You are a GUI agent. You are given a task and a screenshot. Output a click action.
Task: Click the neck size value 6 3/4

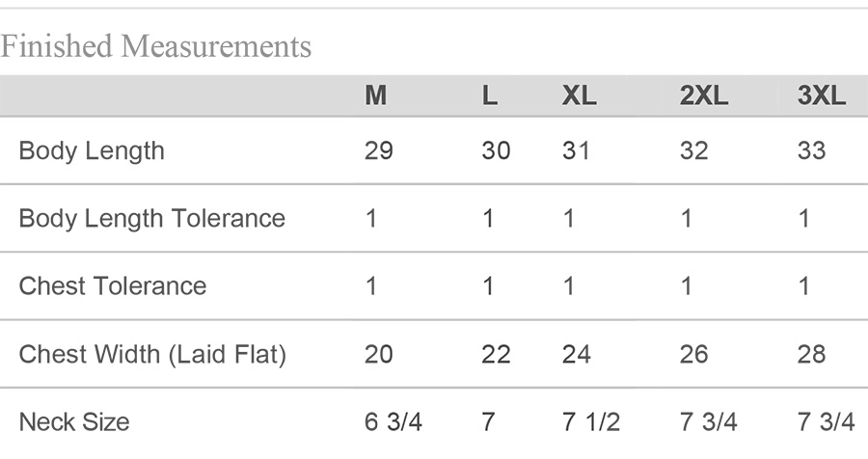click(393, 422)
